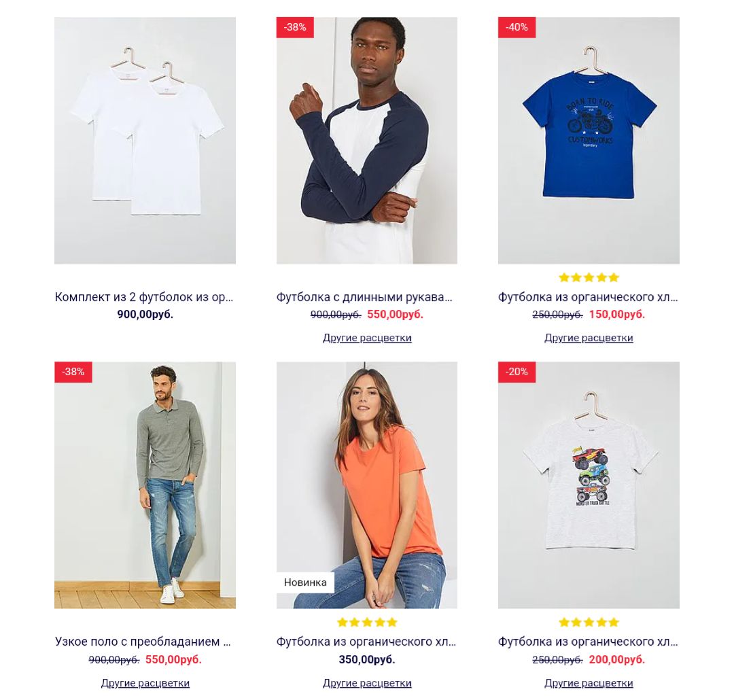
Task: Click the Новинка label on orange t-shirt
Action: 305,582
